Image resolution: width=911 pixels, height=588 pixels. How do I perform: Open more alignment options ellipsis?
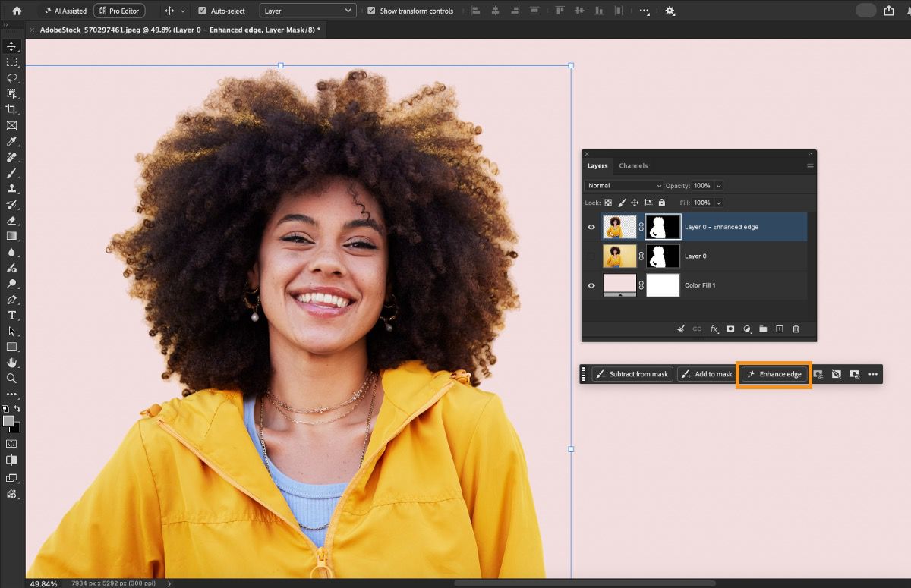click(x=645, y=11)
